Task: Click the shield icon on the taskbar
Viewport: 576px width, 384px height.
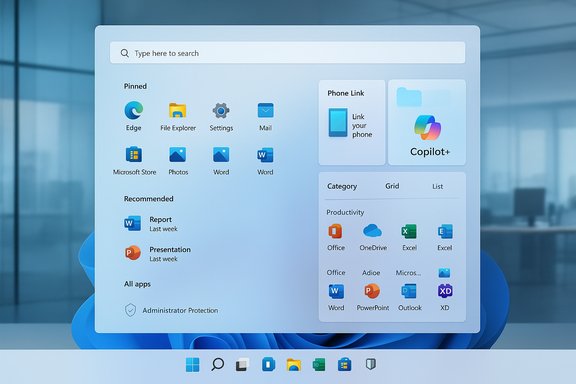Action: click(x=371, y=364)
